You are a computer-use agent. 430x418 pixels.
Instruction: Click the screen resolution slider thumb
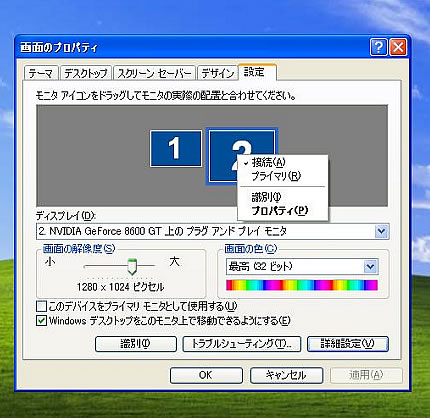[132, 266]
